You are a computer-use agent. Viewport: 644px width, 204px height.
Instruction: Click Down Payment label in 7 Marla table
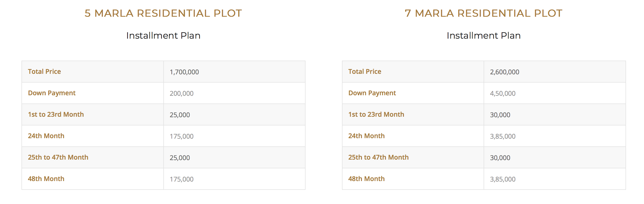click(x=372, y=93)
